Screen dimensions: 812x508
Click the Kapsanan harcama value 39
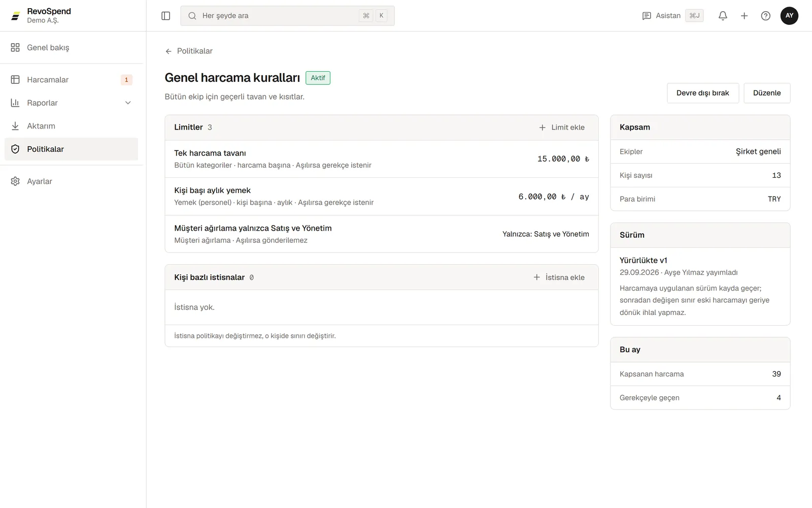776,374
